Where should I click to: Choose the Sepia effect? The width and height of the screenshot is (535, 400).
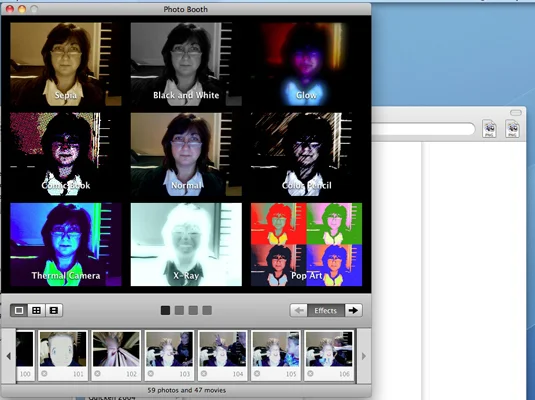(66, 64)
